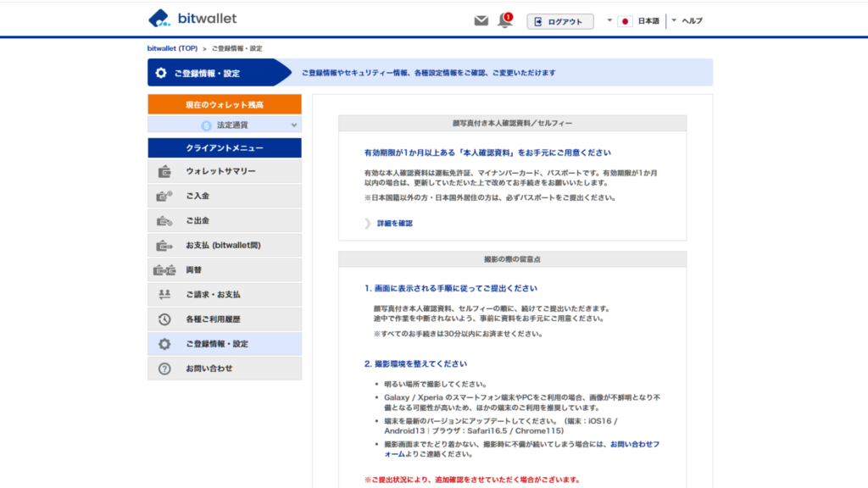Select ご請求・お支払 menu item
The image size is (868, 488).
(225, 294)
